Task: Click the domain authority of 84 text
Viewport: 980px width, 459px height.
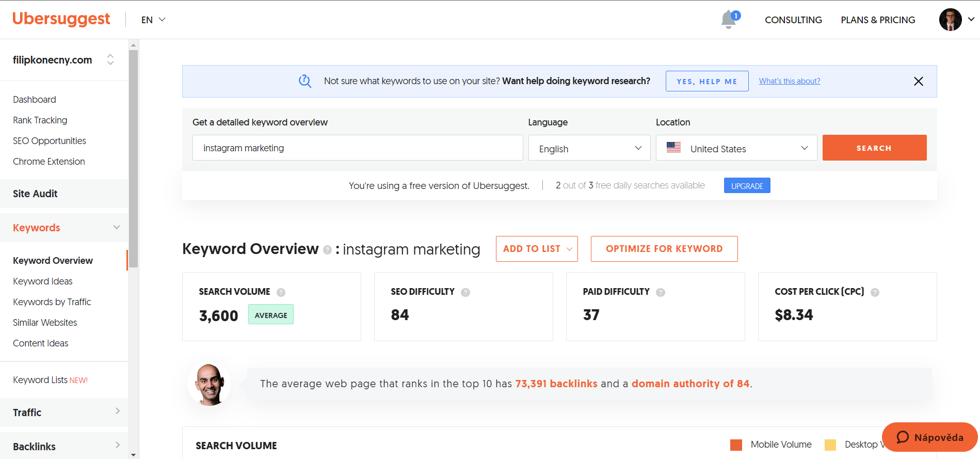Action: 690,384
